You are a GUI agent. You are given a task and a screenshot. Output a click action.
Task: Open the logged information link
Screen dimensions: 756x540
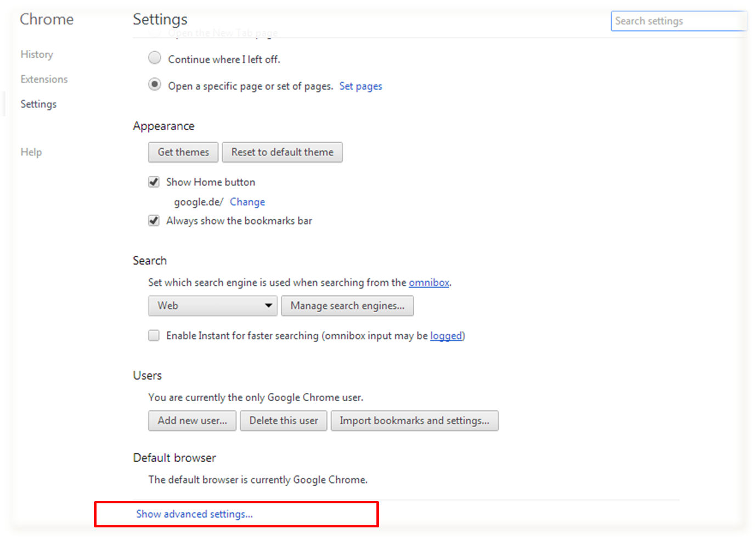pos(445,336)
